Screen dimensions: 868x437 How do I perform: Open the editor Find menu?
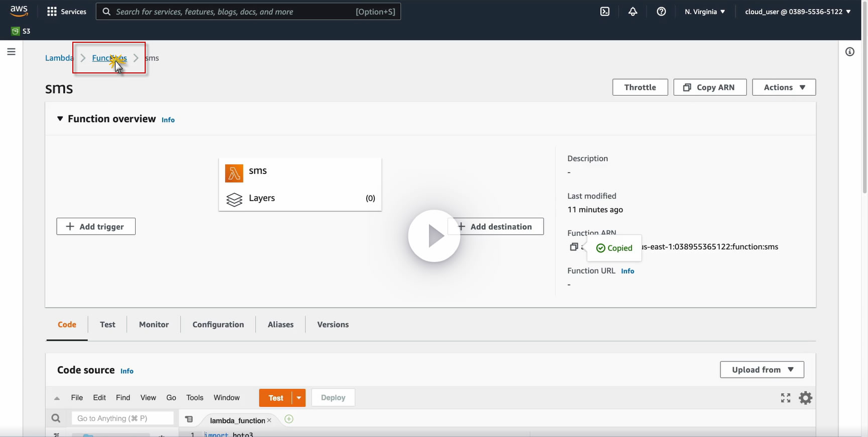pyautogui.click(x=123, y=398)
